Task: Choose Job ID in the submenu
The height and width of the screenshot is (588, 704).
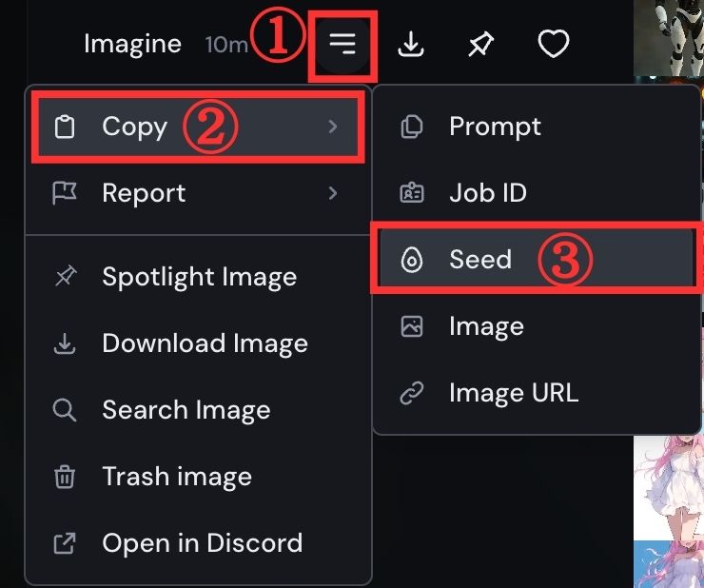Action: [487, 193]
